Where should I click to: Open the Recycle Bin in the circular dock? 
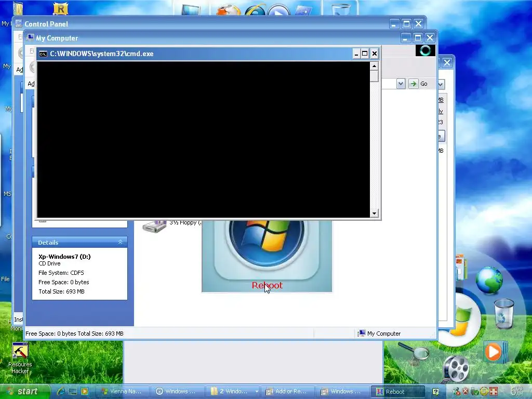click(x=504, y=313)
